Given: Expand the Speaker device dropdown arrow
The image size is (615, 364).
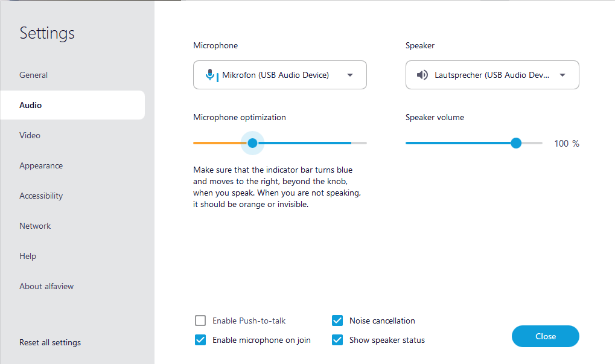Looking at the screenshot, I should (562, 75).
